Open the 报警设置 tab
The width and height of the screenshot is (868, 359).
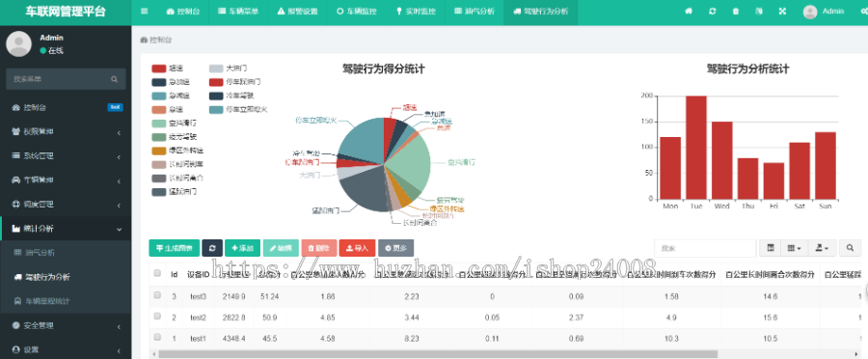297,11
